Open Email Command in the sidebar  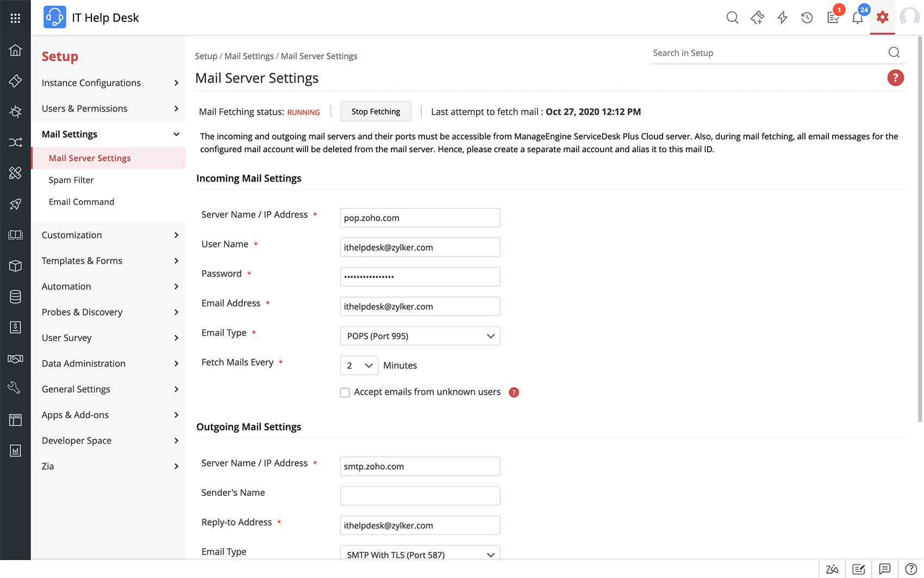pos(82,202)
